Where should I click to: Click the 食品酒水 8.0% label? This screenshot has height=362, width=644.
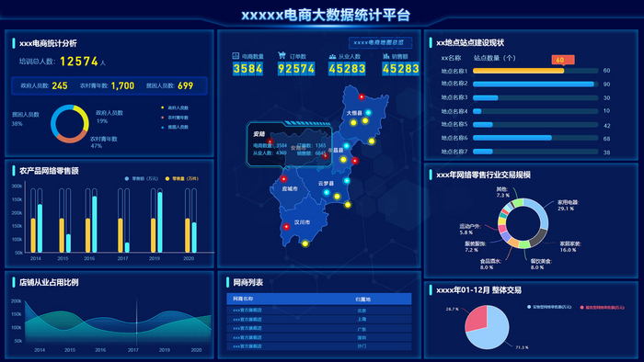[x=490, y=264]
